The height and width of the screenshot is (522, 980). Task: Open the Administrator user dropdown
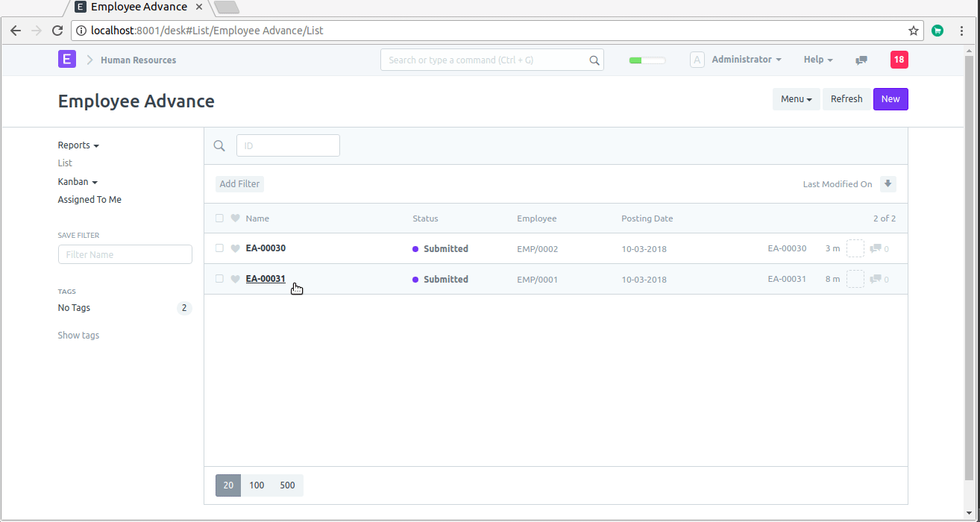pos(747,60)
